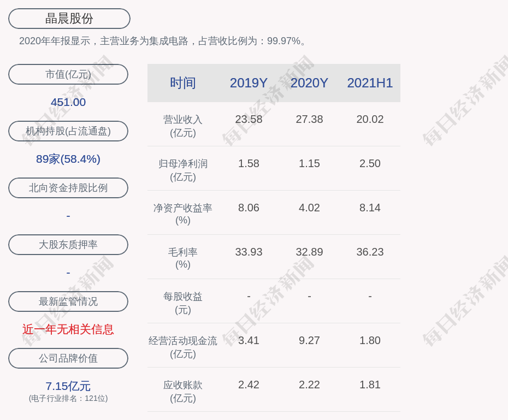This screenshot has width=508, height=420.
Task: Select the brand value 7.15亿元
Action: (x=68, y=386)
